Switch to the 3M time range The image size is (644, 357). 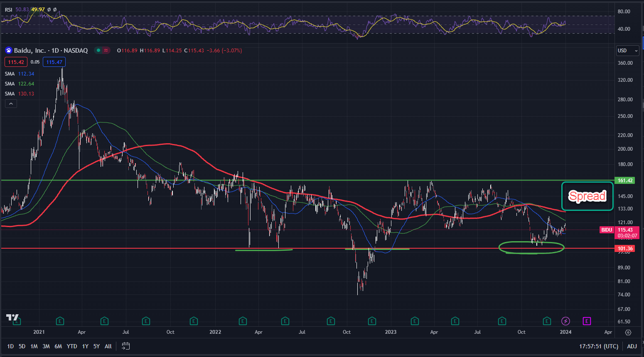click(x=46, y=346)
